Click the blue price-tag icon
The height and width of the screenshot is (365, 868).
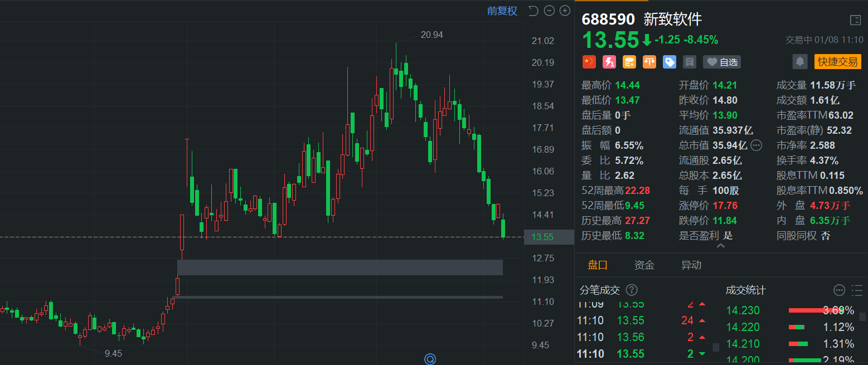[x=669, y=62]
